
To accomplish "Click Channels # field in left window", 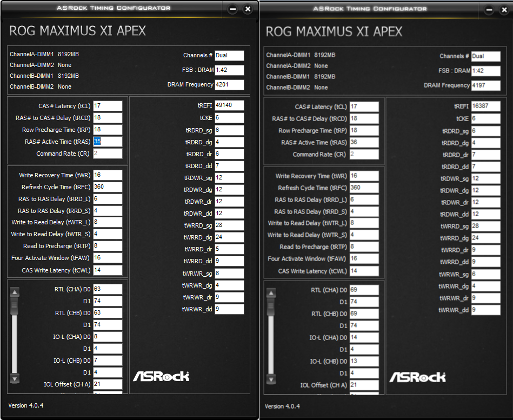I will [229, 56].
